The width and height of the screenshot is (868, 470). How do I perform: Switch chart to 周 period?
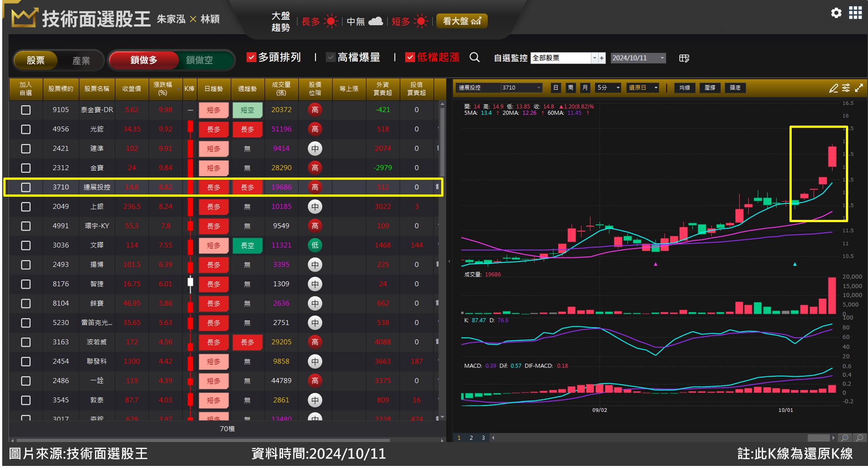pos(571,88)
